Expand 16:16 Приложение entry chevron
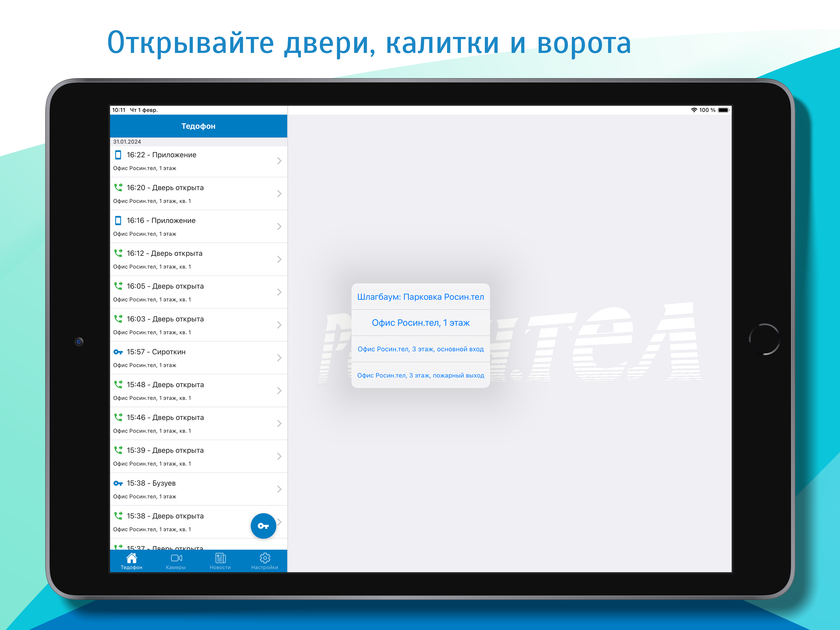Viewport: 840px width, 630px height. (279, 226)
